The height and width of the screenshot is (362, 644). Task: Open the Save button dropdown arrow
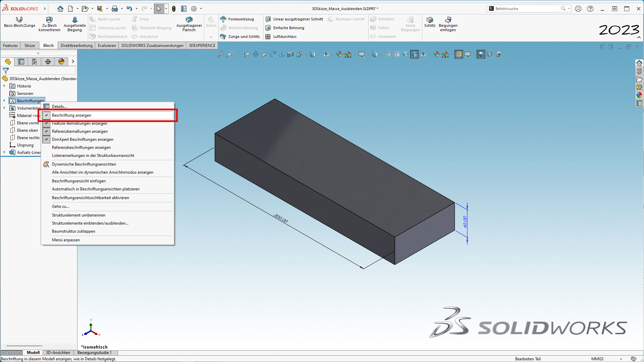tap(107, 9)
